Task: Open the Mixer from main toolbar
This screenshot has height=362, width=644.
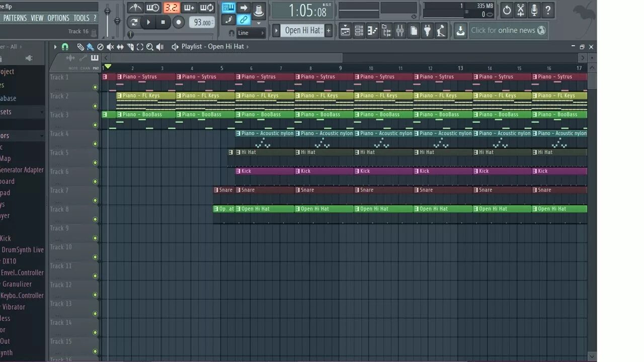Action: pos(400,31)
